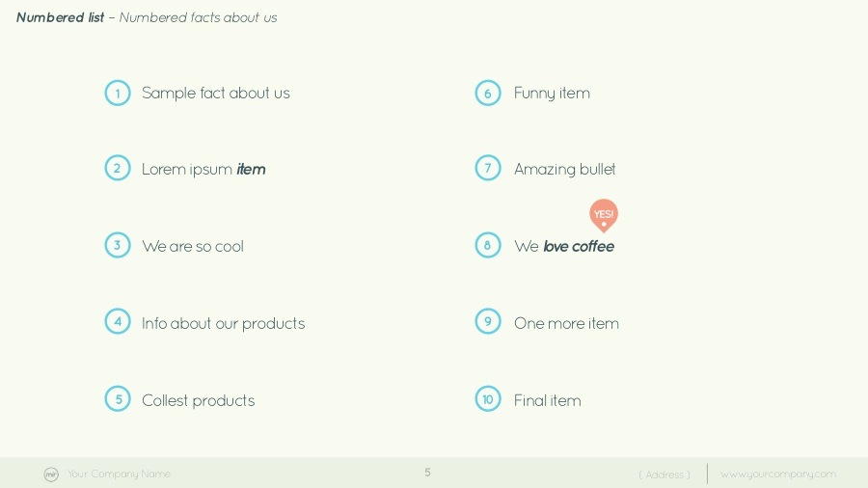Click the Your Company Name text

point(119,474)
